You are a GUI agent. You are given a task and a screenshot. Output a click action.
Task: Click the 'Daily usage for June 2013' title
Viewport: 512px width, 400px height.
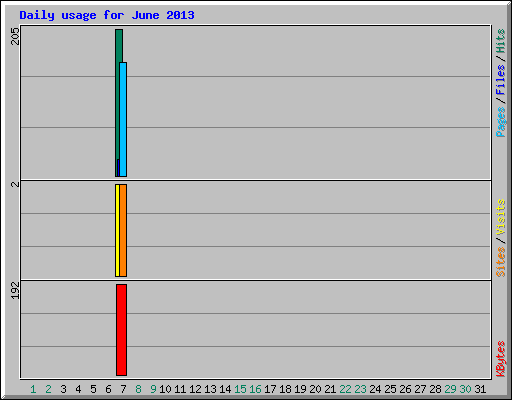107,15
